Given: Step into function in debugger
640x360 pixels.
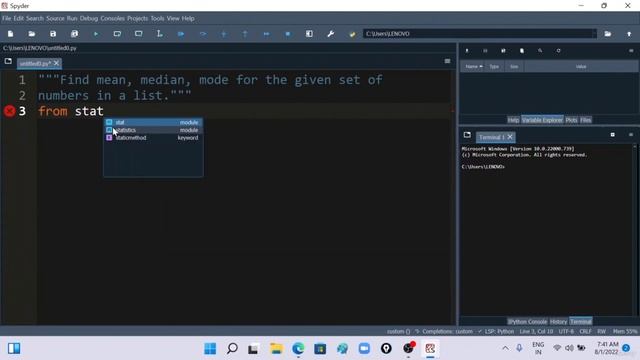Looking at the screenshot, I should coord(224,34).
